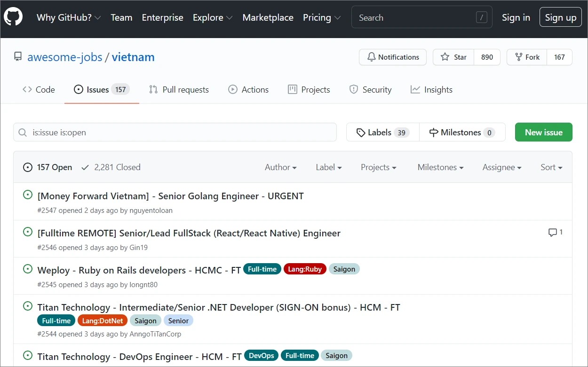Switch to the Security tab
Image resolution: width=588 pixels, height=367 pixels.
coord(371,90)
